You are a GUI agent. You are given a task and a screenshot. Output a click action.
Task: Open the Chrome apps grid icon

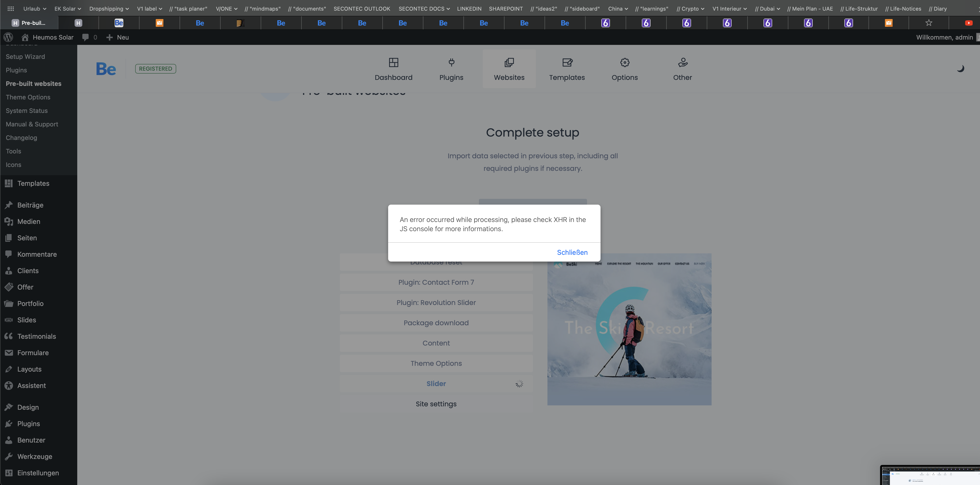click(x=11, y=8)
